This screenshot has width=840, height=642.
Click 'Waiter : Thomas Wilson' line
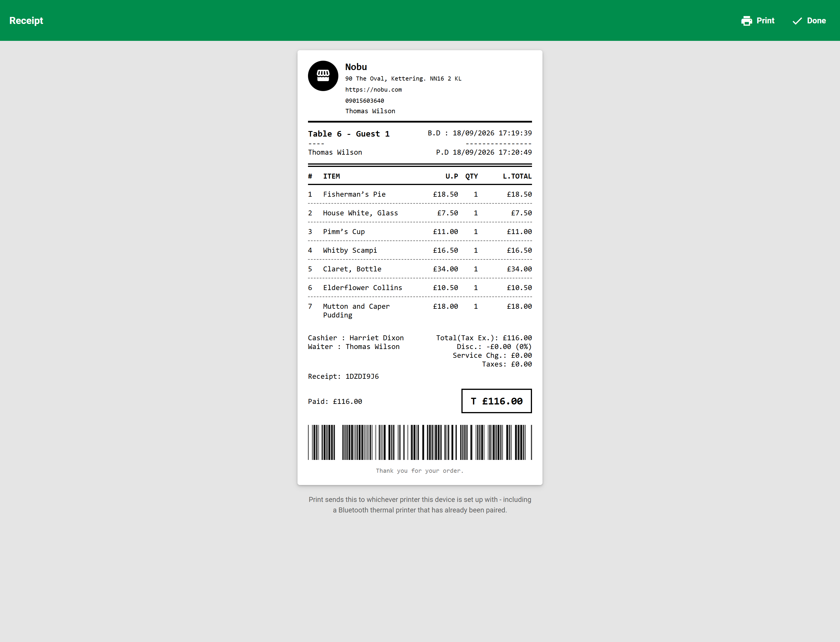[x=354, y=347]
